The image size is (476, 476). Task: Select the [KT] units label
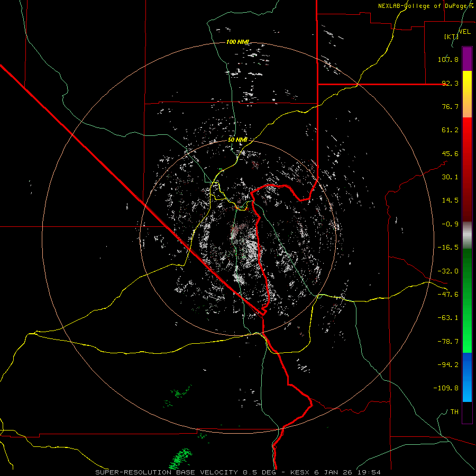[x=452, y=36]
